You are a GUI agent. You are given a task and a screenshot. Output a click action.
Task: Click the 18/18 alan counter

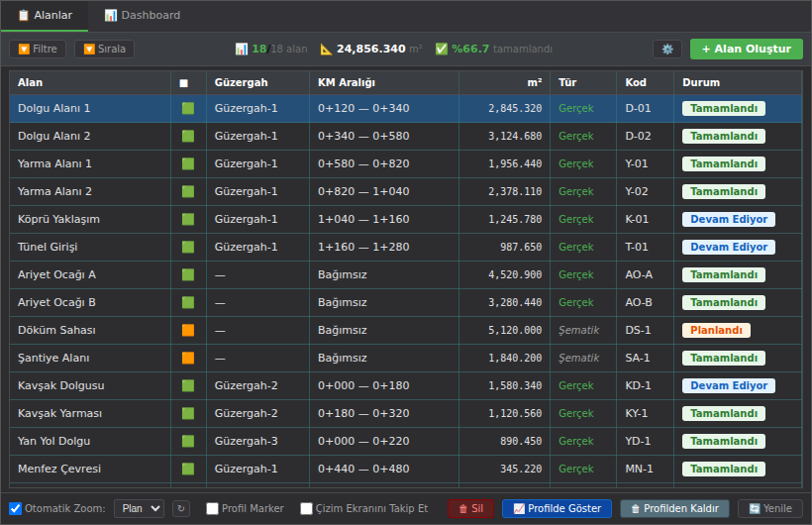[271, 49]
